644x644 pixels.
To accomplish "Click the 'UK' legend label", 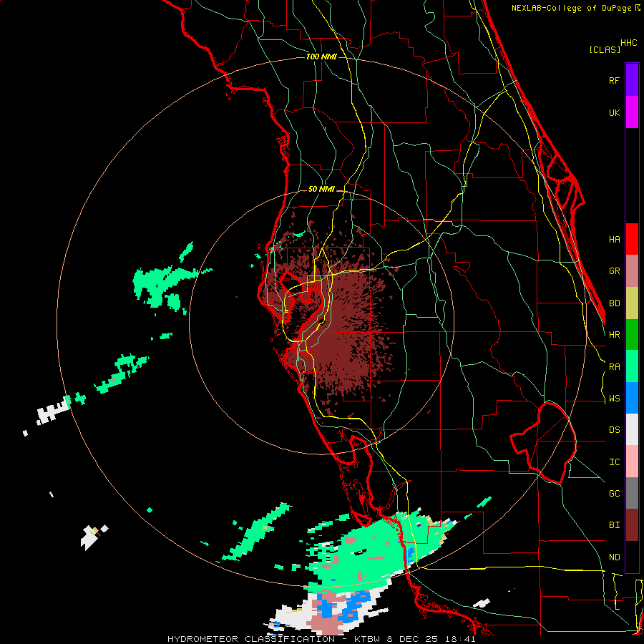I will click(x=615, y=112).
